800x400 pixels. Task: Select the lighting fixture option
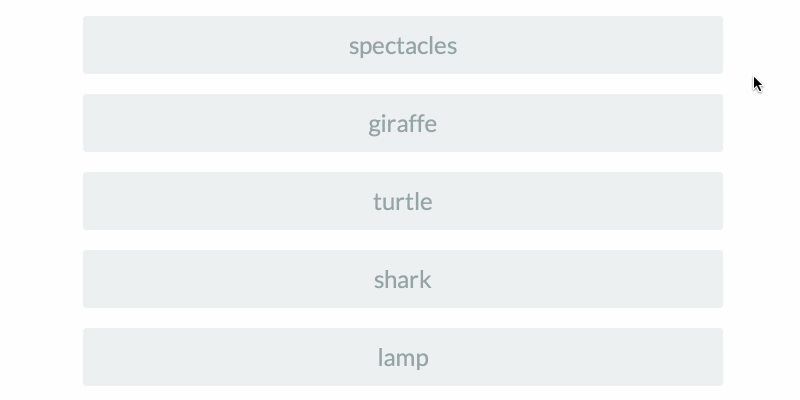tap(403, 357)
